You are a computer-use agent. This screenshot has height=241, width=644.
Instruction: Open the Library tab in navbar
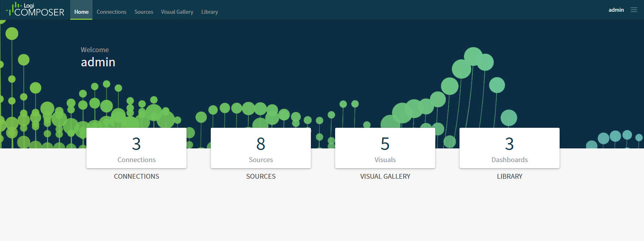(x=210, y=12)
